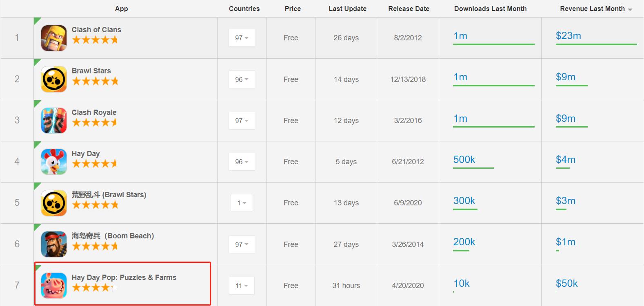
Task: Open 荒野乱斗 (Brawl Stars) title link
Action: 109,195
